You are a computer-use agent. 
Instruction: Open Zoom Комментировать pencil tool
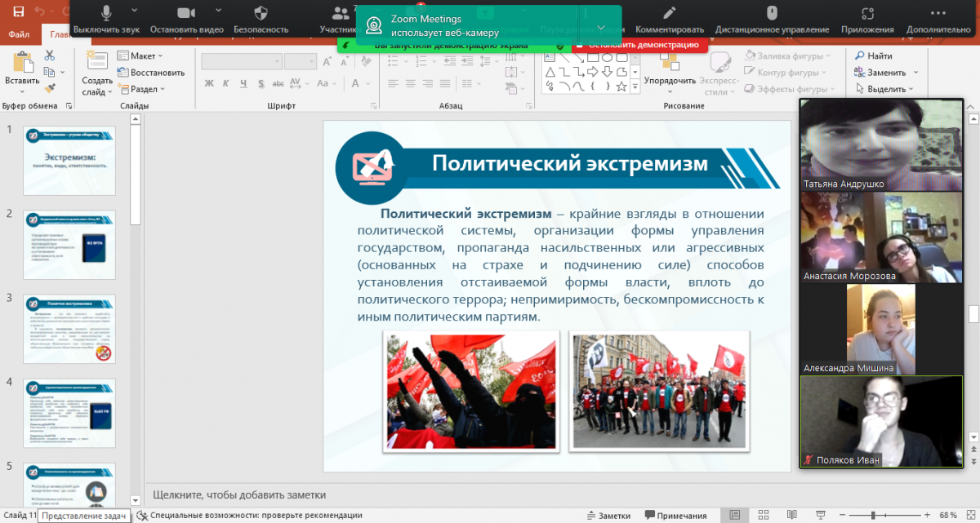coord(670,20)
